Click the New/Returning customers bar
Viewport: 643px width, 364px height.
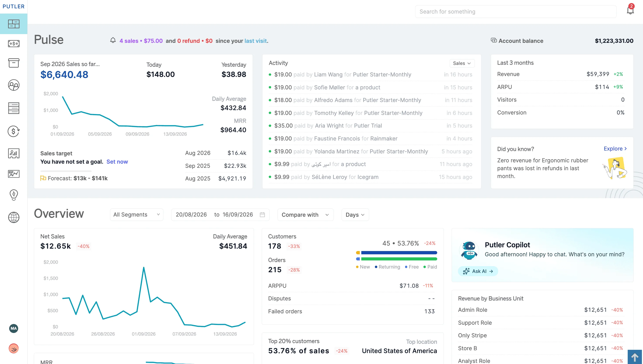tap(396, 253)
